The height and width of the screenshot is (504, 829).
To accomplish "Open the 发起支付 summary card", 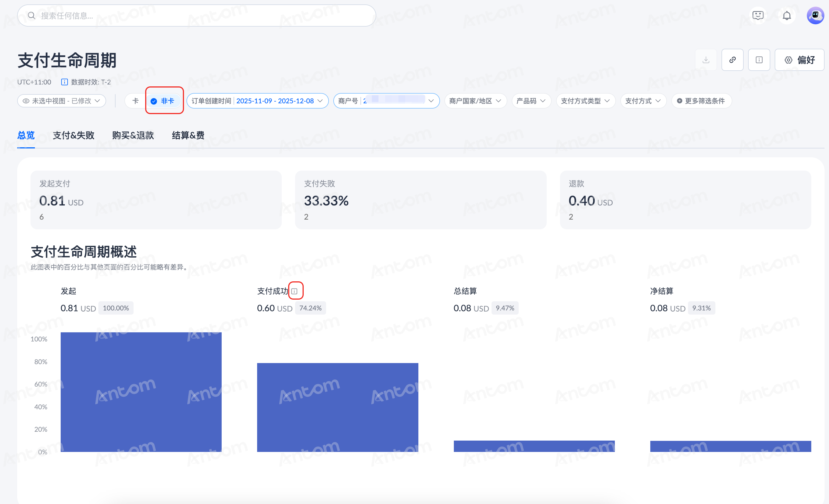I will [156, 200].
